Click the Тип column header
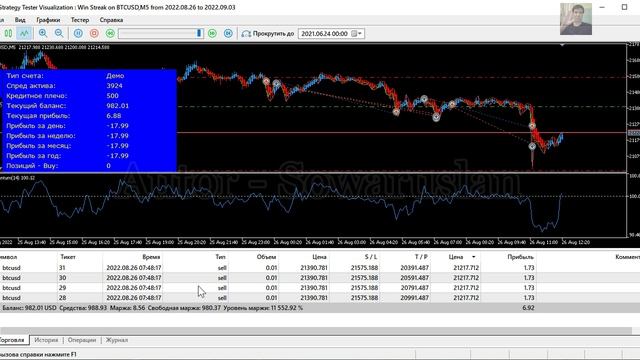Image resolution: width=640 pixels, height=360 pixels. [x=220, y=257]
